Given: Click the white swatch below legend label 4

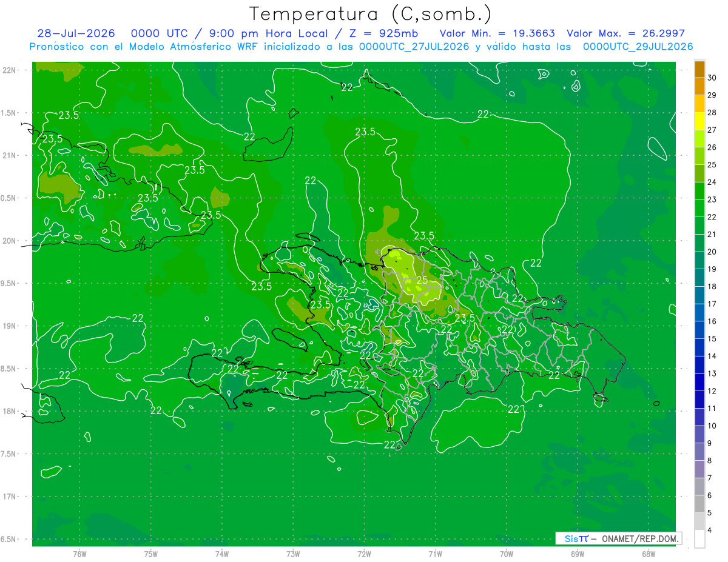Looking at the screenshot, I should pos(699,539).
